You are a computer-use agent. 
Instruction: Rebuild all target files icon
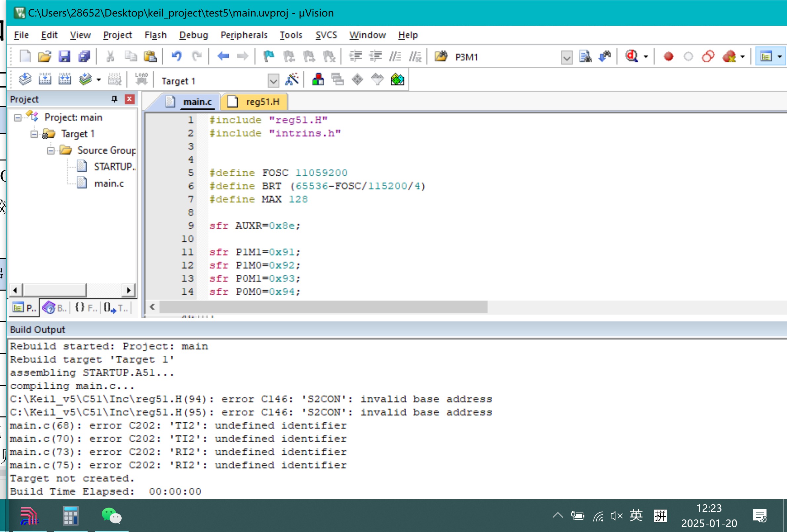(x=65, y=80)
